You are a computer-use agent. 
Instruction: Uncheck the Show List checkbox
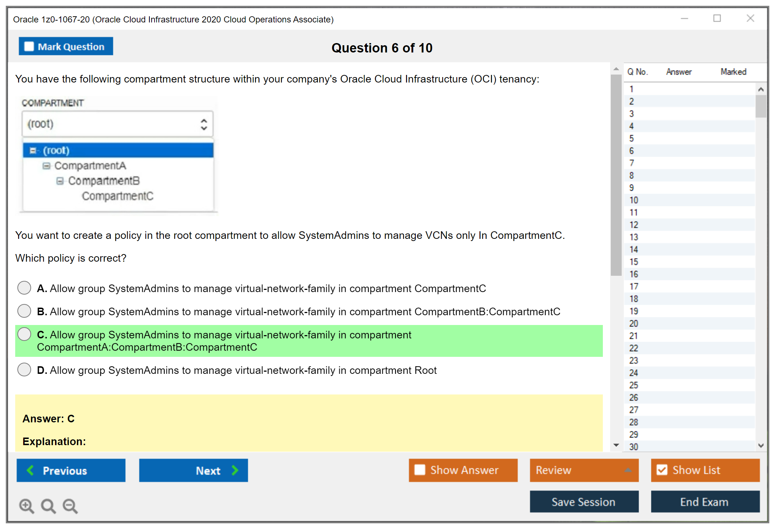662,470
